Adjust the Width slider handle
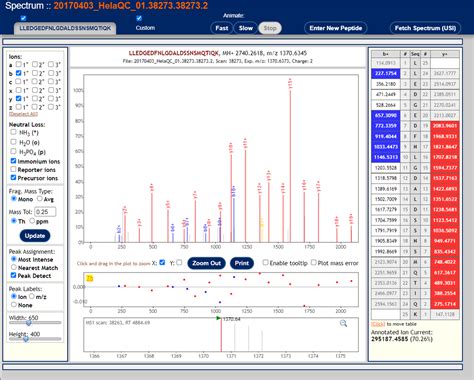 tap(29, 323)
